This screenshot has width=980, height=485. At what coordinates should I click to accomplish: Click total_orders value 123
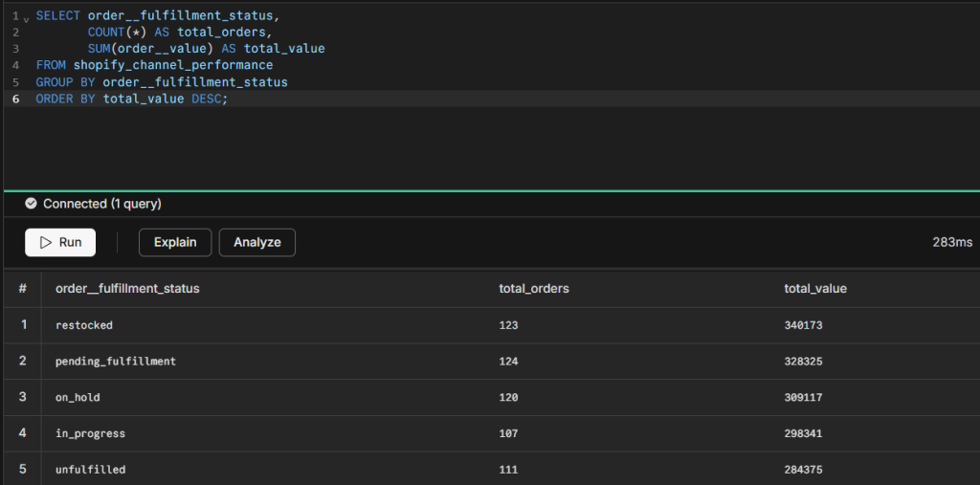pyautogui.click(x=508, y=325)
